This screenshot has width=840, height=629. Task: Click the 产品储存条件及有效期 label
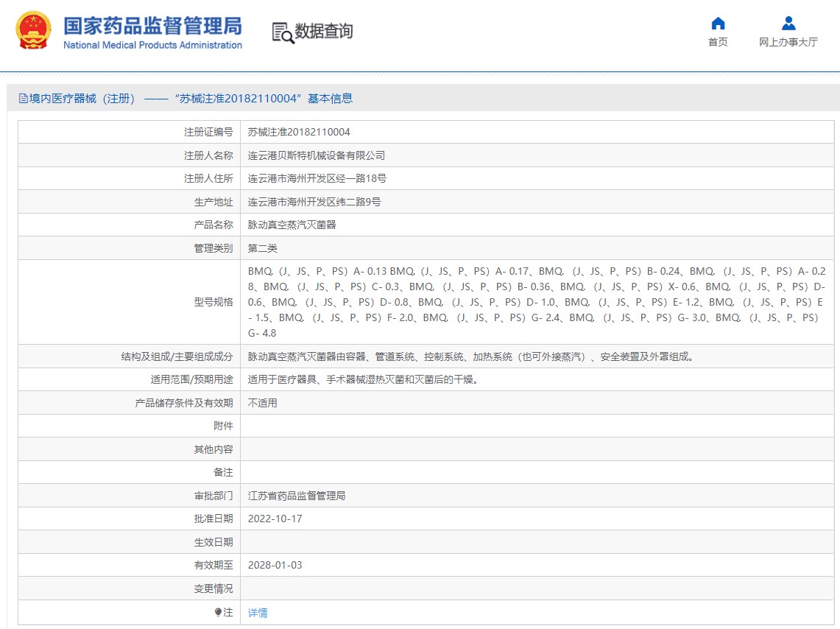(x=184, y=403)
